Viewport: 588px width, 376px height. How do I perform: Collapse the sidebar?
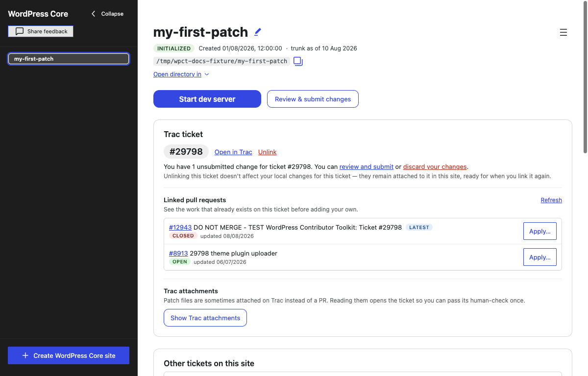click(107, 14)
